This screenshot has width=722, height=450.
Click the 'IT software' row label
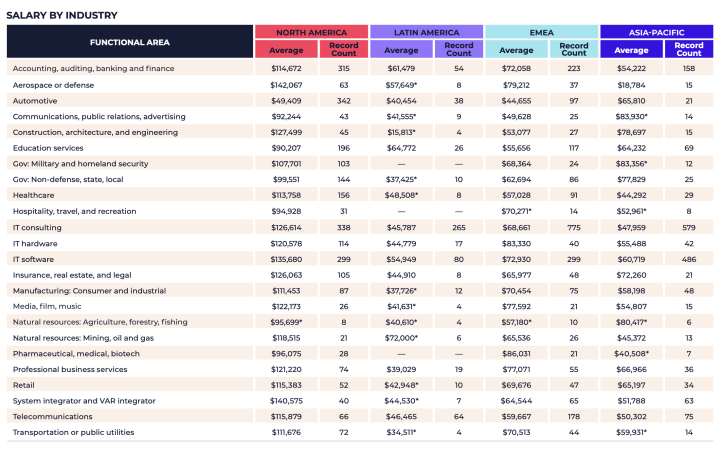point(35,259)
